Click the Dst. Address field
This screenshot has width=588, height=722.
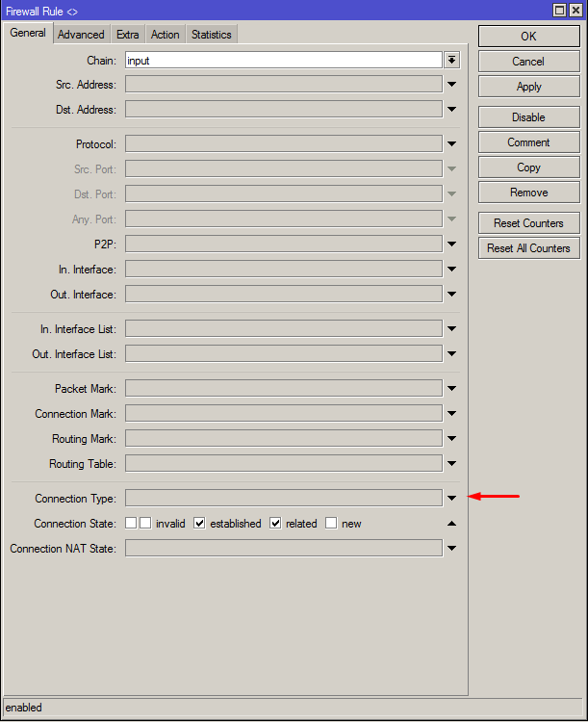[284, 109]
